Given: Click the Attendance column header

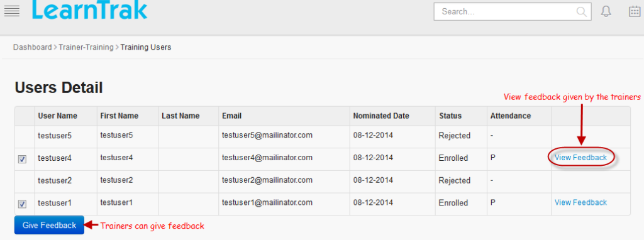Looking at the screenshot, I should tap(511, 116).
